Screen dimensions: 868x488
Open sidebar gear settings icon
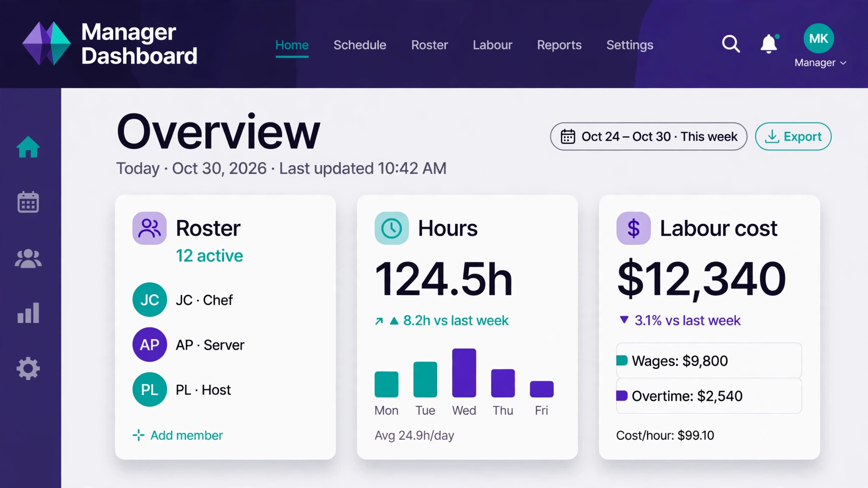click(28, 369)
